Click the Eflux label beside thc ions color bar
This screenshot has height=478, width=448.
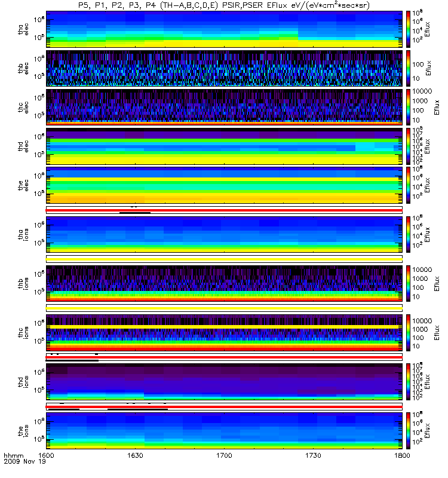point(437,333)
